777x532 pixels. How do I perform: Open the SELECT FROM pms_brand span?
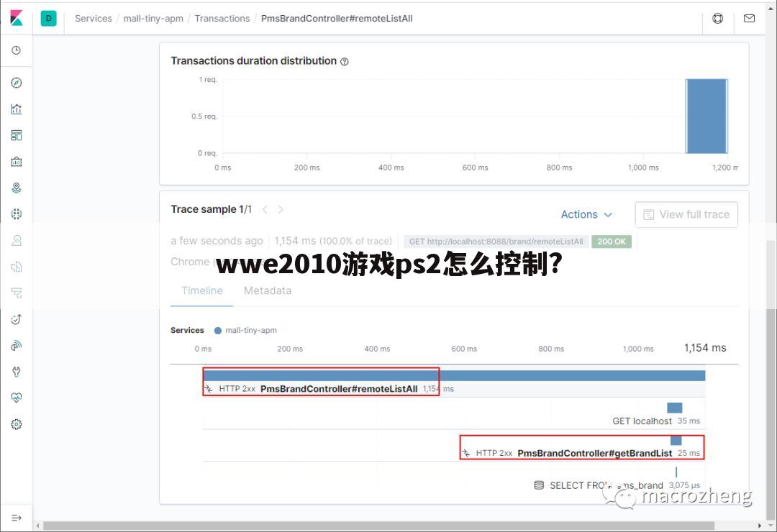point(617,480)
